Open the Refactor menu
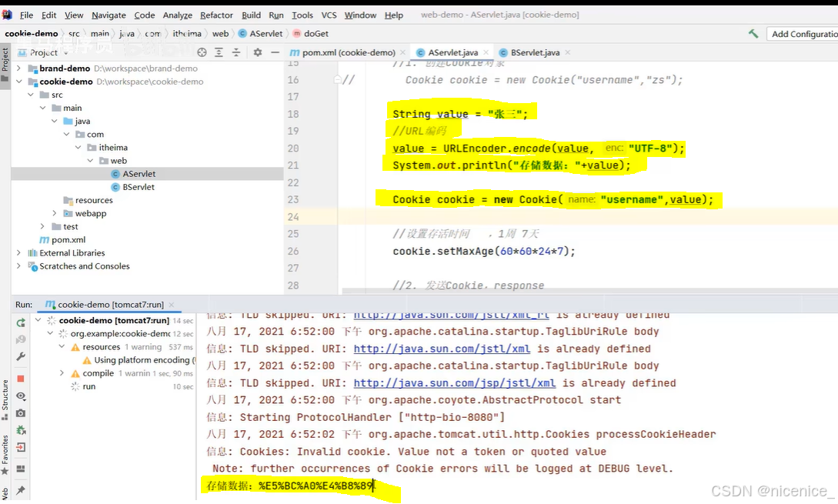Screen dimensions: 838x504 pyautogui.click(x=216, y=15)
